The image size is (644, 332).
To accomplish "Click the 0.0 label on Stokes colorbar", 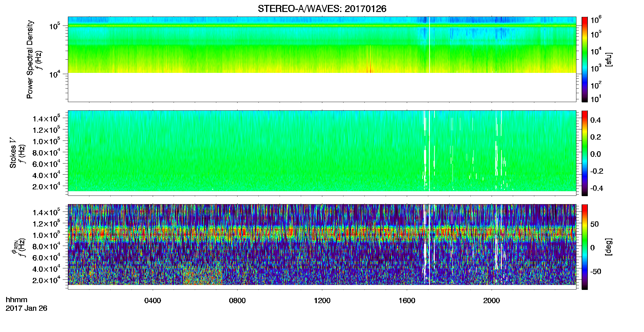I will (595, 154).
